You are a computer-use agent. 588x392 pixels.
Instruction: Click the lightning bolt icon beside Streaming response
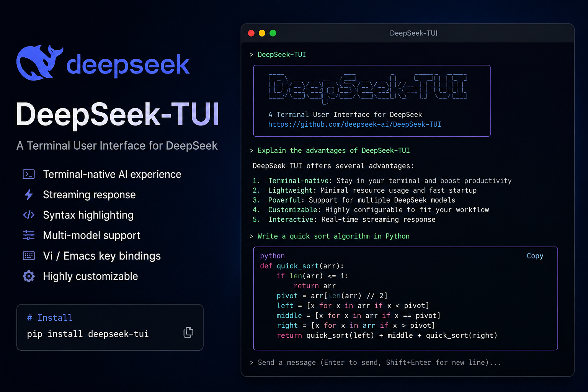pyautogui.click(x=29, y=194)
